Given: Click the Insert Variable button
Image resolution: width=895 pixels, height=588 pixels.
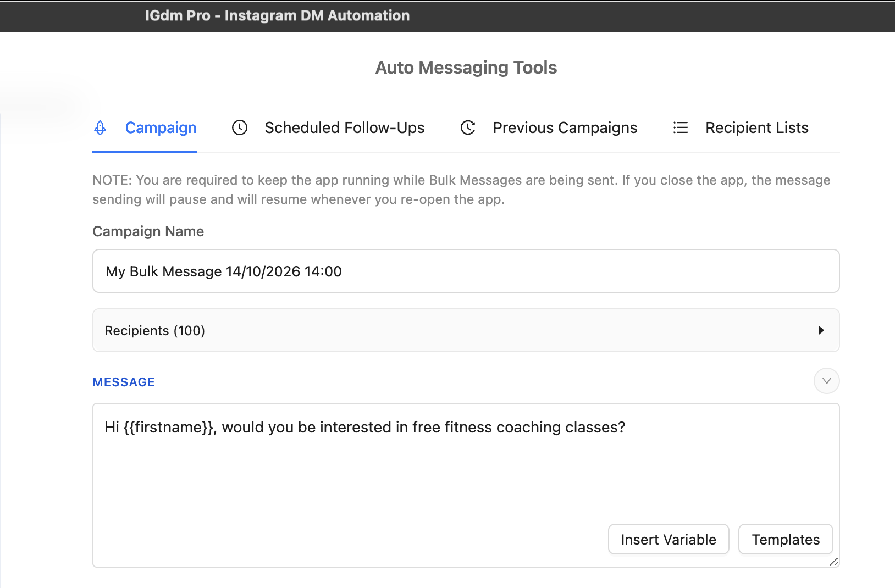Looking at the screenshot, I should (x=669, y=539).
